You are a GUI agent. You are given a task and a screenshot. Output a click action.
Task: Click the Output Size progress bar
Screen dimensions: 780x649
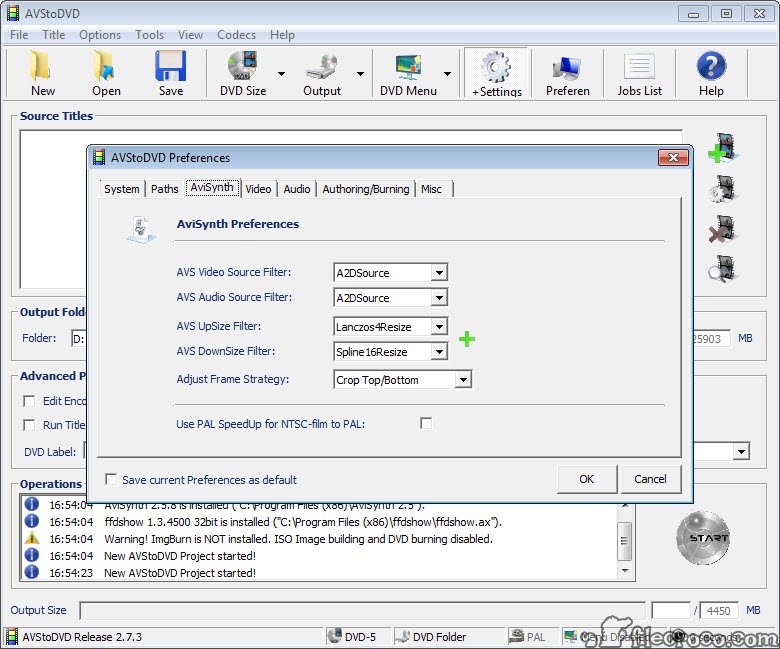pos(362,610)
